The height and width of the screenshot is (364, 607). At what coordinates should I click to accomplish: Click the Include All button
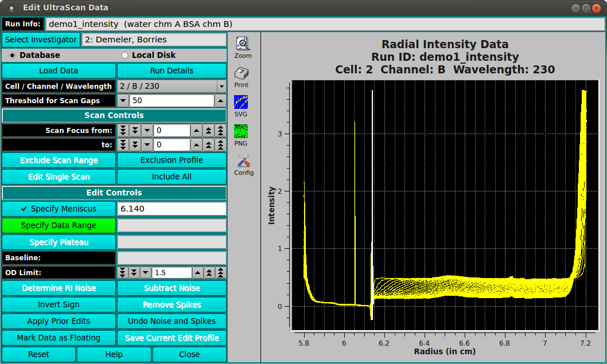coord(172,177)
